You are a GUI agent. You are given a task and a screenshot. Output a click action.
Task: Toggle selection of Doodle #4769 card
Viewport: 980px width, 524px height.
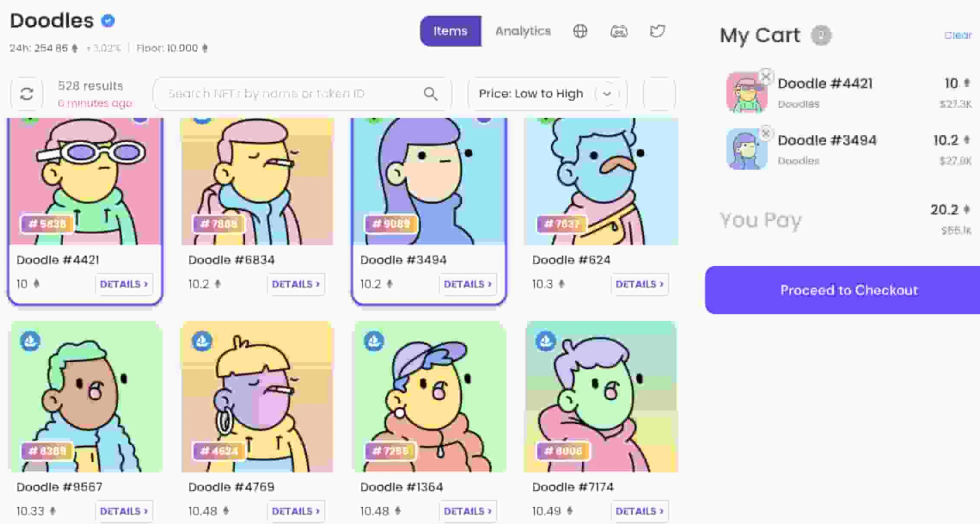pos(257,397)
